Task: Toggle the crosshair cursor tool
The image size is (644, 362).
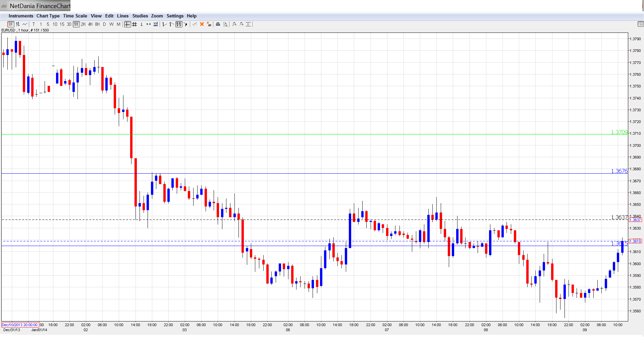Action: 127,24
